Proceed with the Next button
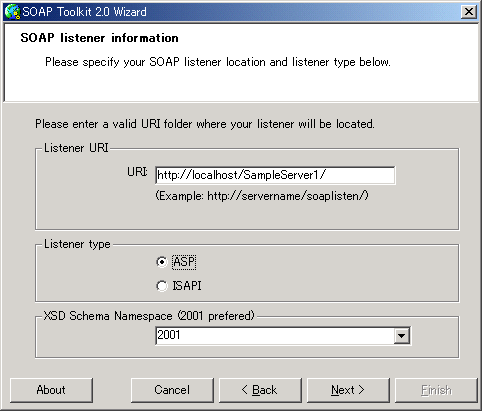Viewport: 482px width, 411px height. [348, 390]
